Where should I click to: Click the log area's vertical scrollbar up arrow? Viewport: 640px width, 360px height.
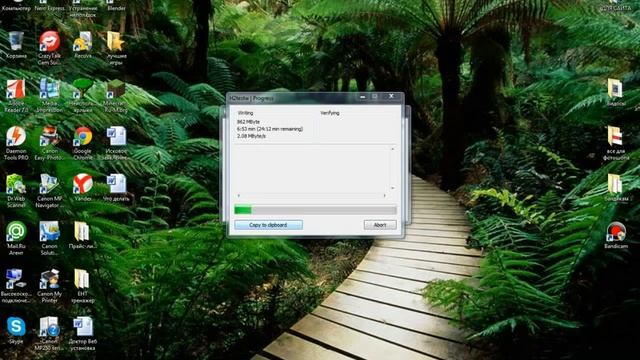coord(392,149)
